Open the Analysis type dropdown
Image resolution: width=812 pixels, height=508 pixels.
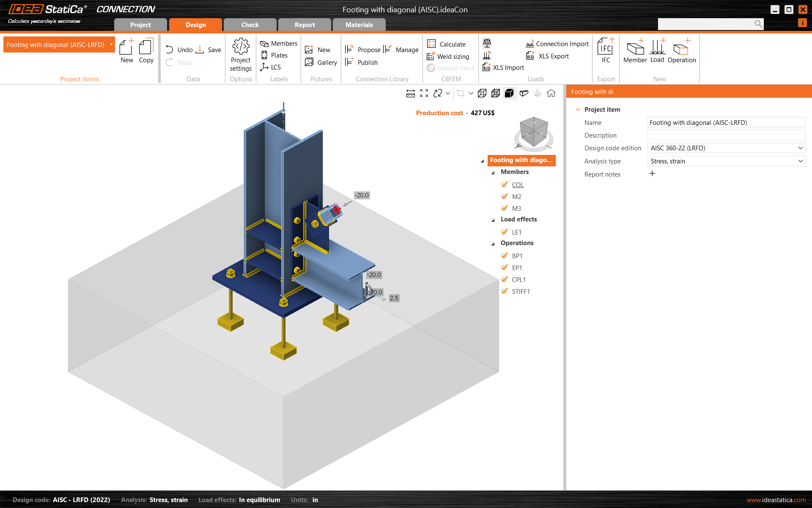[x=726, y=161]
